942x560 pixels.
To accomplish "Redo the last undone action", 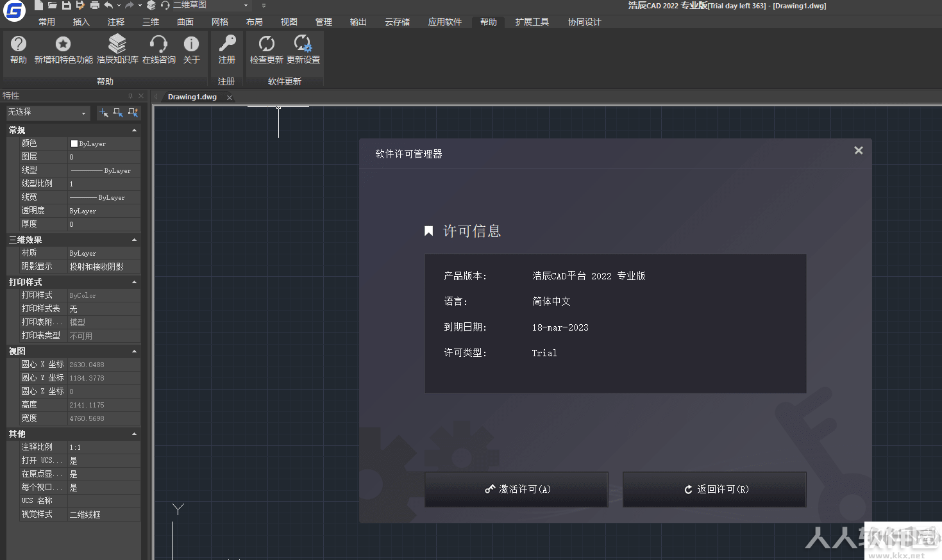I will [x=130, y=5].
